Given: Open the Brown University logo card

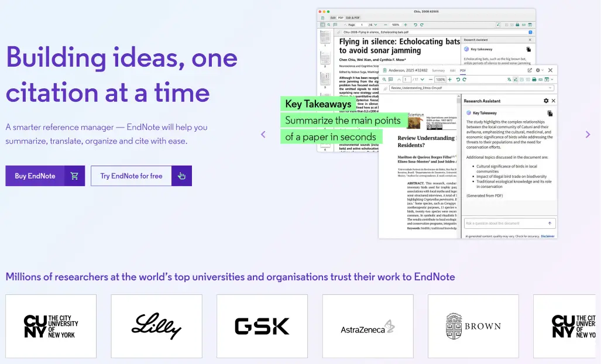Looking at the screenshot, I should [x=473, y=326].
